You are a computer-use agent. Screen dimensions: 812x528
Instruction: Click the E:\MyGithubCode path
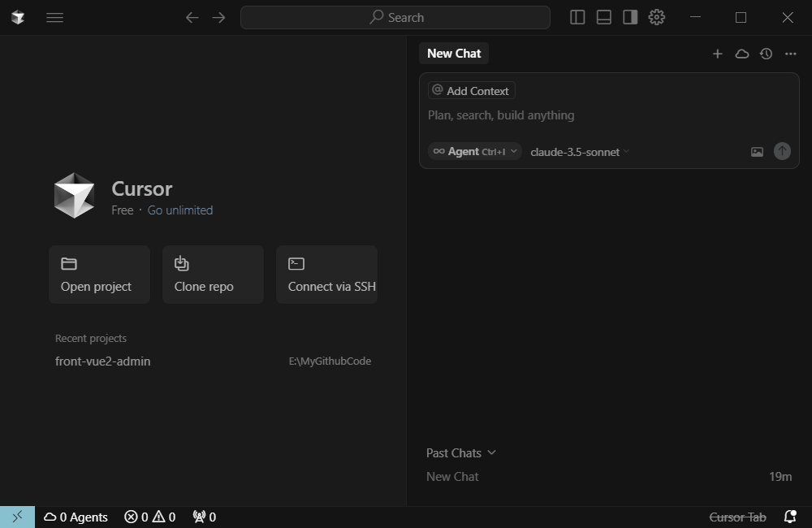click(330, 361)
